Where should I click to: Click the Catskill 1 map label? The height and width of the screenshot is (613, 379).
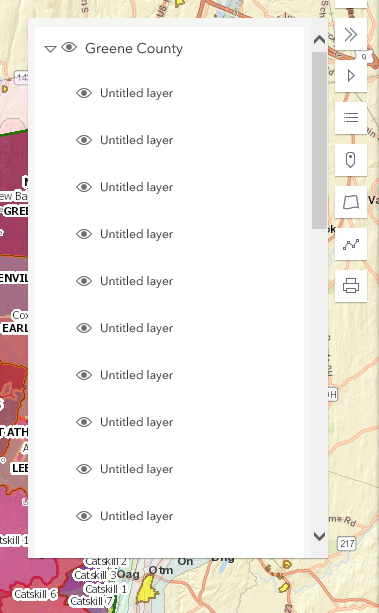pyautogui.click(x=106, y=589)
